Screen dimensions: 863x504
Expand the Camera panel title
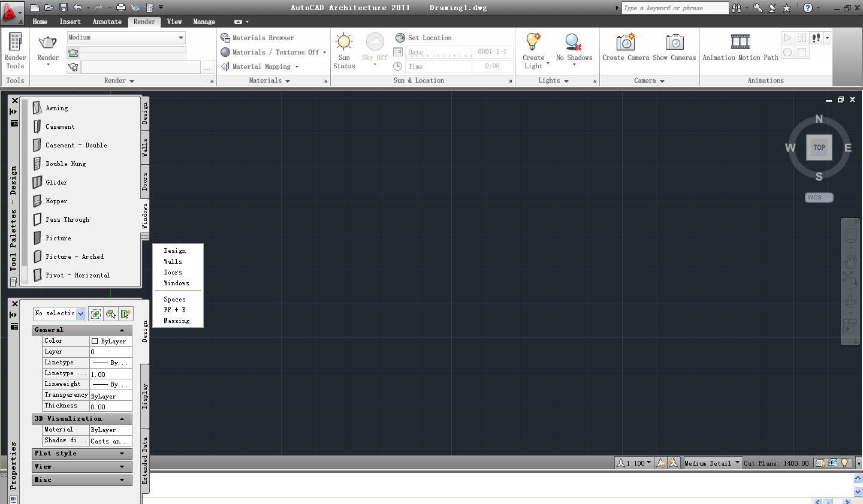click(x=649, y=80)
